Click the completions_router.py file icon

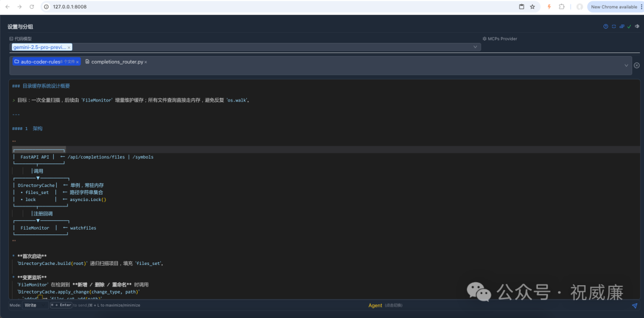point(88,61)
